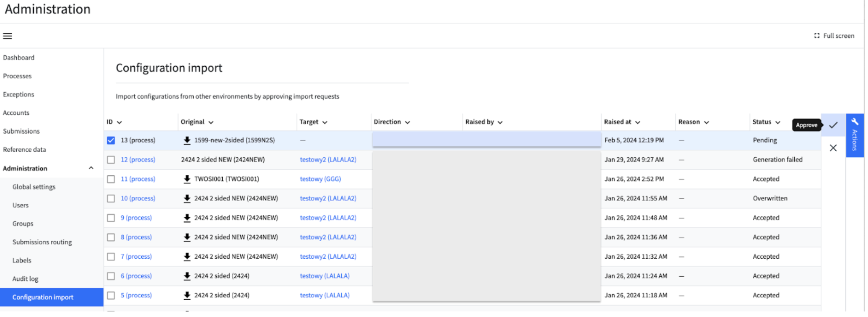Open target testowy (GGG) link

320,179
